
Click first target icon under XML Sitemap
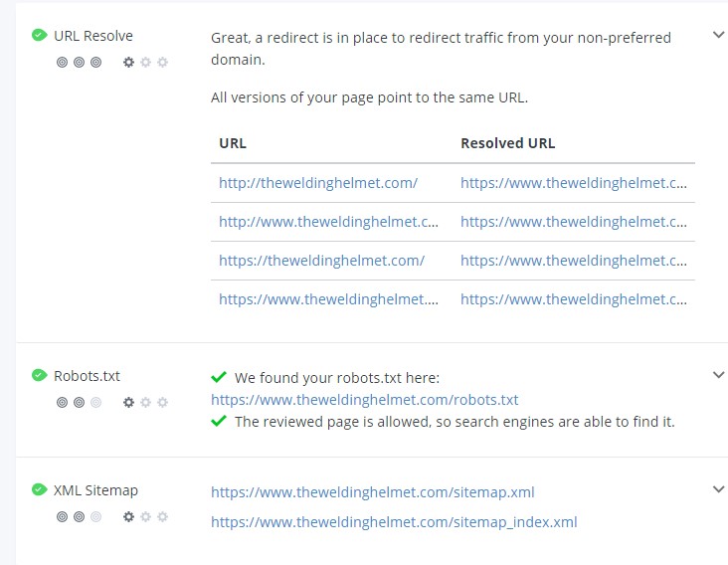[62, 517]
